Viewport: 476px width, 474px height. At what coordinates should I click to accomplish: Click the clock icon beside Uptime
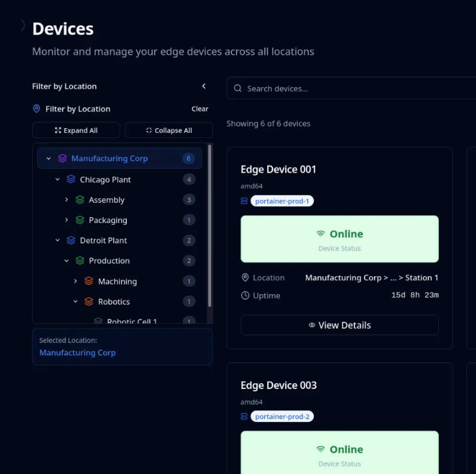coord(245,295)
